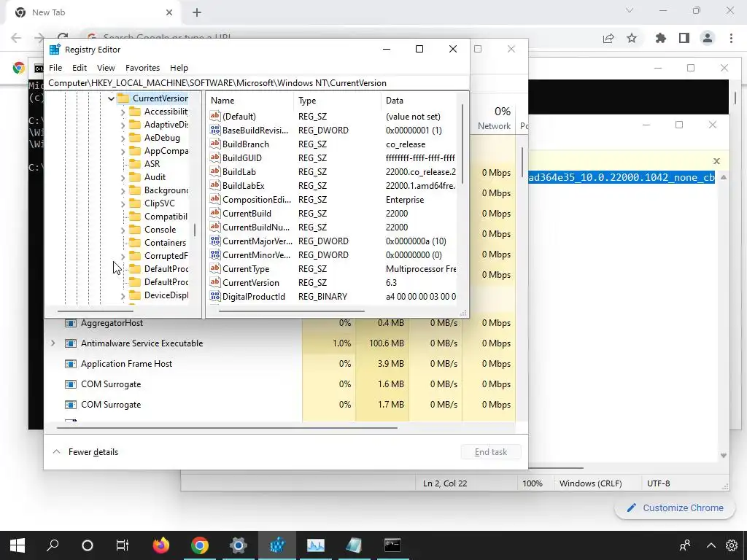This screenshot has height=560, width=747.
Task: Expand the ClipSVC registry key
Action: click(x=123, y=203)
